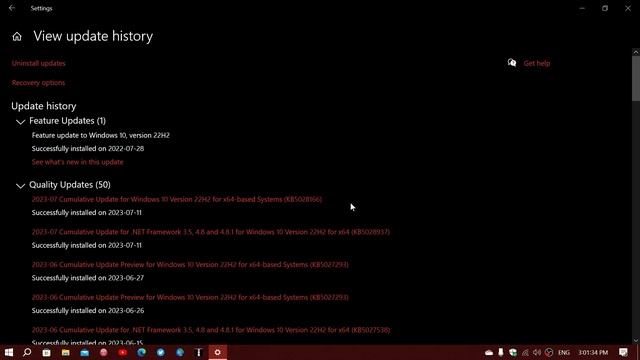Open the blue globe app on taskbar
The height and width of the screenshot is (360, 640).
pos(180,352)
